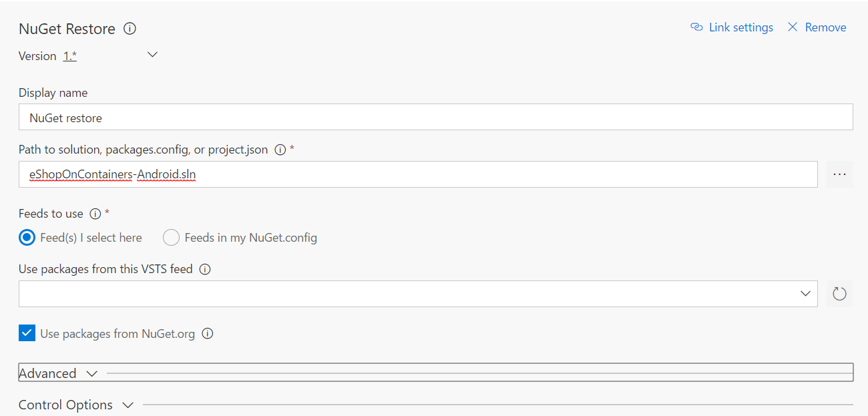Select Feeds in my NuGet.config option
This screenshot has height=416, width=868.
pyautogui.click(x=172, y=238)
